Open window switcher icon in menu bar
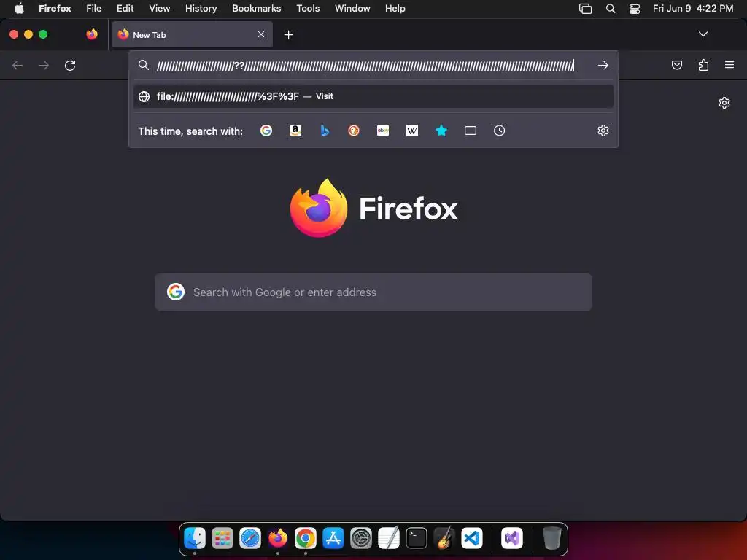Screen dimensions: 747x560 click(585, 8)
